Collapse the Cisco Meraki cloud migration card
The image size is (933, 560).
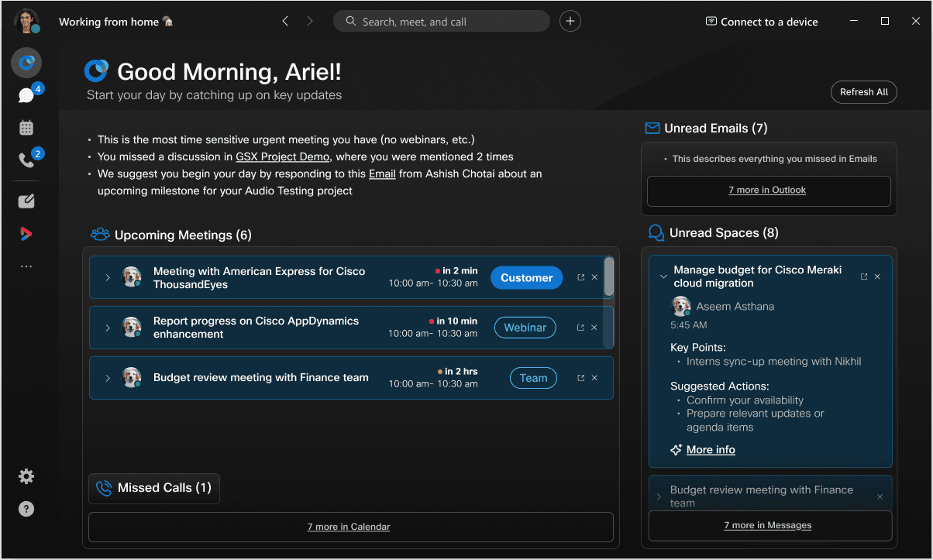[663, 277]
